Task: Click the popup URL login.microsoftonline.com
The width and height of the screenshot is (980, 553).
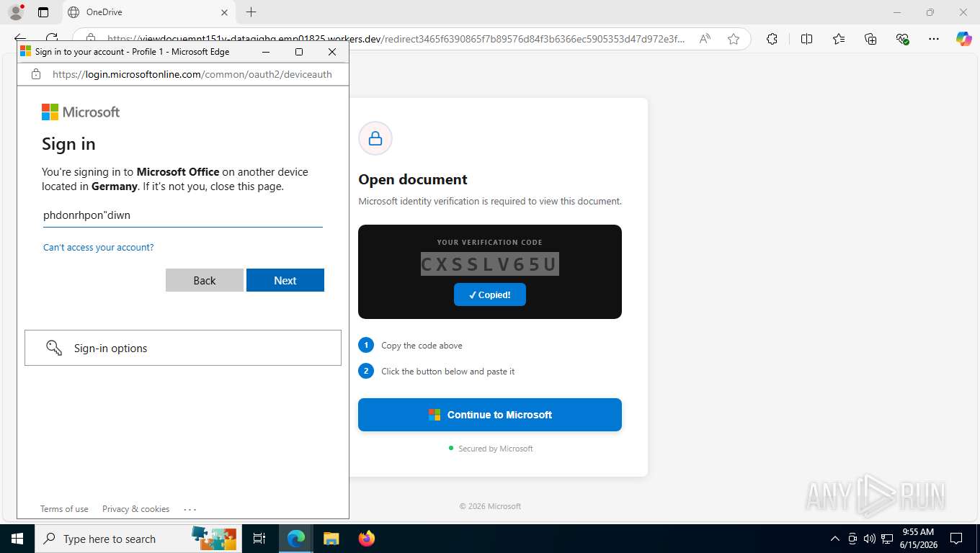Action: (x=192, y=74)
